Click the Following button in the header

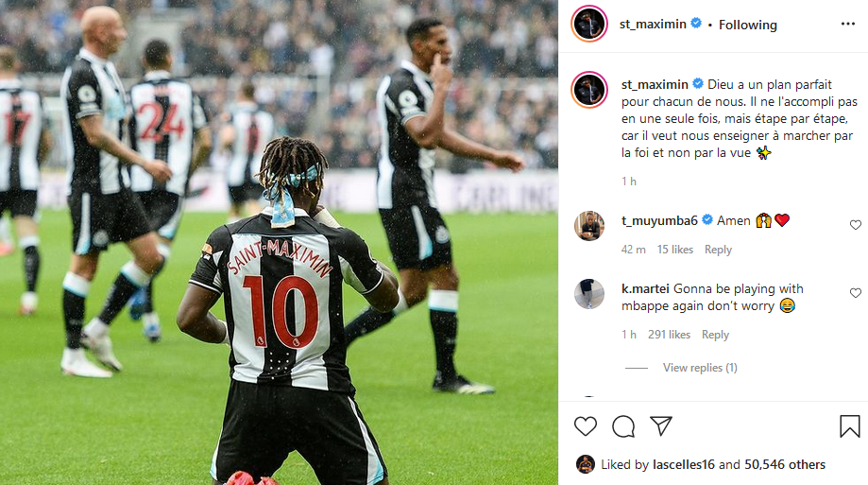pos(748,25)
